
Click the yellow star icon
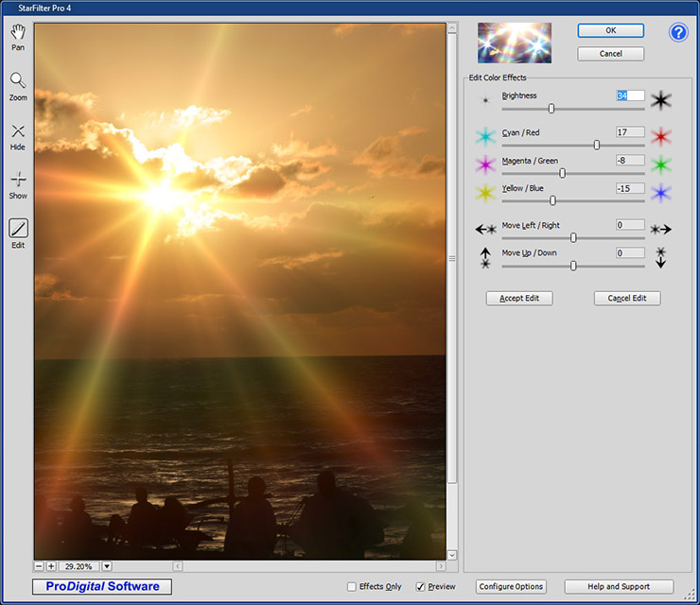pos(485,193)
